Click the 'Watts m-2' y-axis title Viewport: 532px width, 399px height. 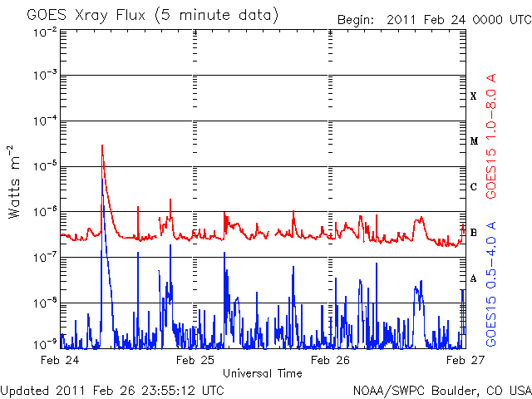[x=15, y=181]
